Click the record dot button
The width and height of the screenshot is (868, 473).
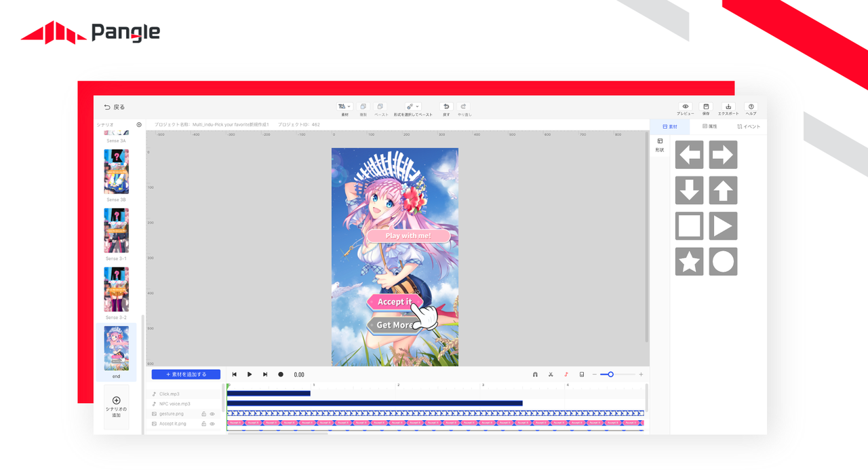coord(281,375)
